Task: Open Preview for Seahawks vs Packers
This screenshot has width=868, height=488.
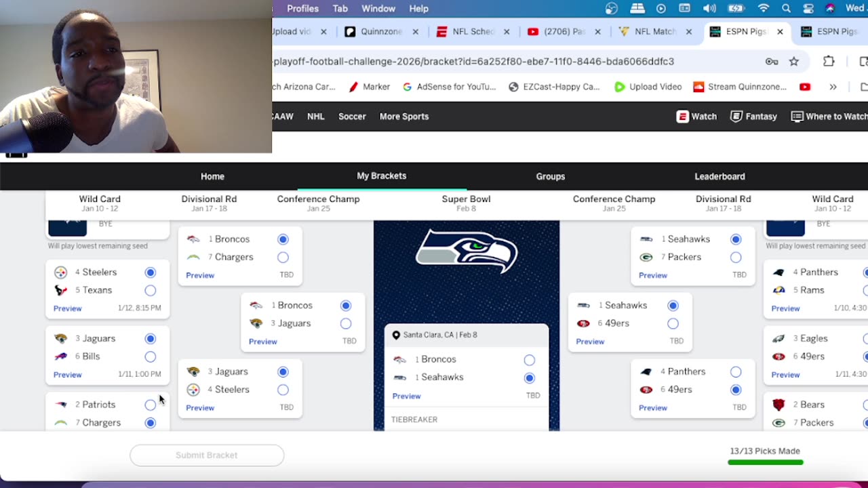Action: click(x=653, y=275)
